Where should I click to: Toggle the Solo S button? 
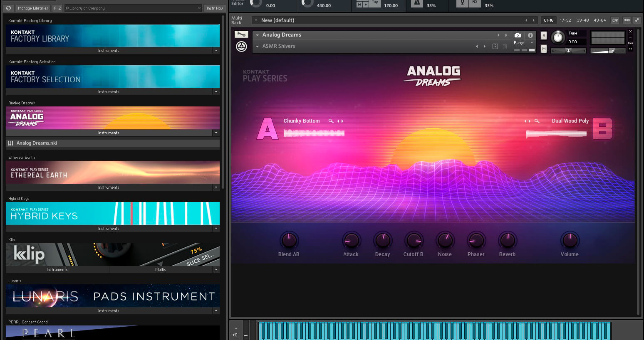tap(544, 36)
